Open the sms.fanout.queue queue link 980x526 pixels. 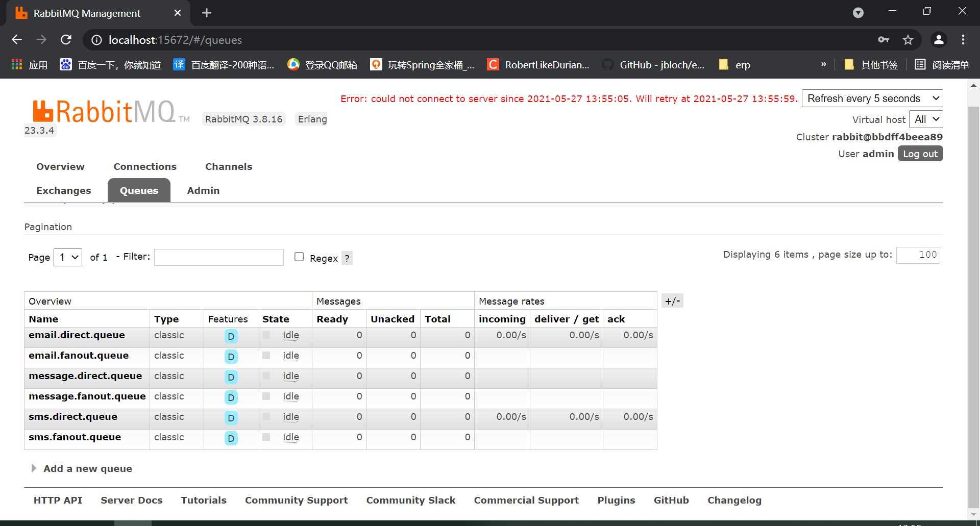75,437
